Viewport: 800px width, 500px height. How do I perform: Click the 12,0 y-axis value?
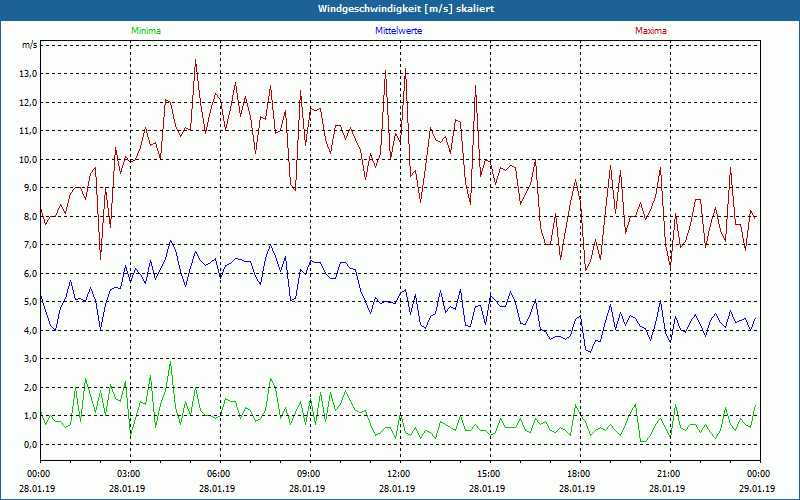(29, 103)
